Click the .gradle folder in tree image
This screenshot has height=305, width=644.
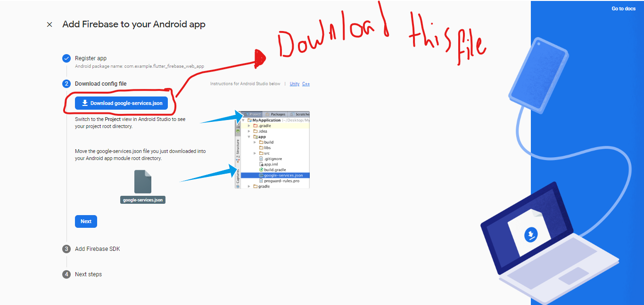click(262, 126)
